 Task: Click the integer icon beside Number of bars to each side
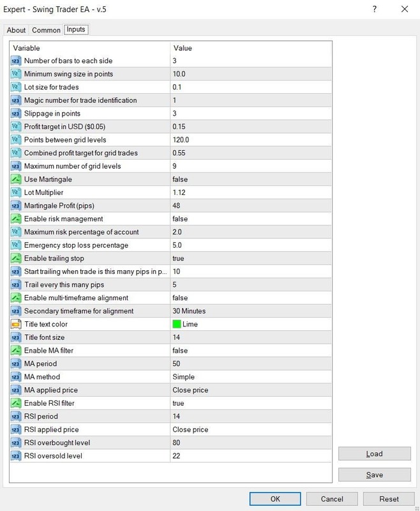pyautogui.click(x=15, y=61)
